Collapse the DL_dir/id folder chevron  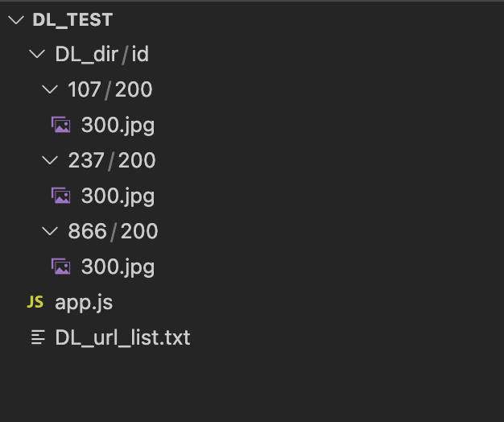point(37,54)
